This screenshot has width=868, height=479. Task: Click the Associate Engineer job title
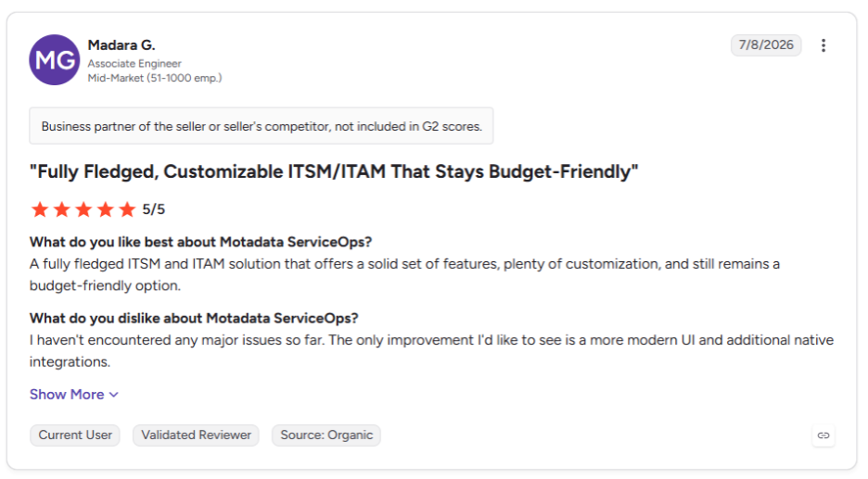(134, 64)
